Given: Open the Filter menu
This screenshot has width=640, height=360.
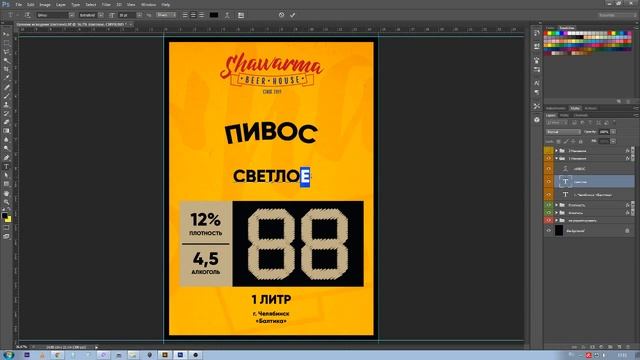Looking at the screenshot, I should [106, 4].
